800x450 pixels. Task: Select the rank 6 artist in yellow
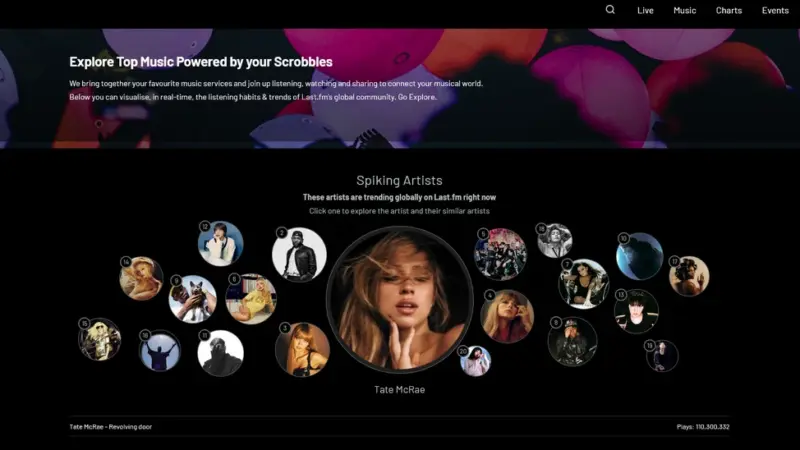(251, 299)
